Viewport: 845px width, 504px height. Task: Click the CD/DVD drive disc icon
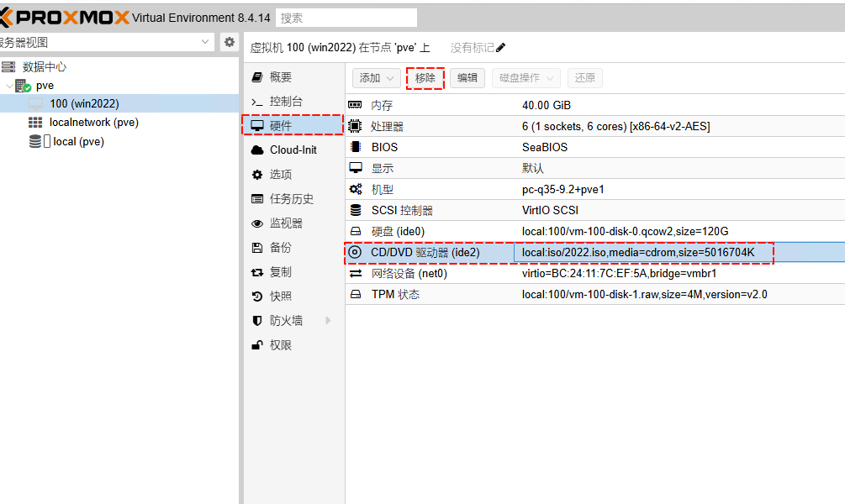point(355,252)
